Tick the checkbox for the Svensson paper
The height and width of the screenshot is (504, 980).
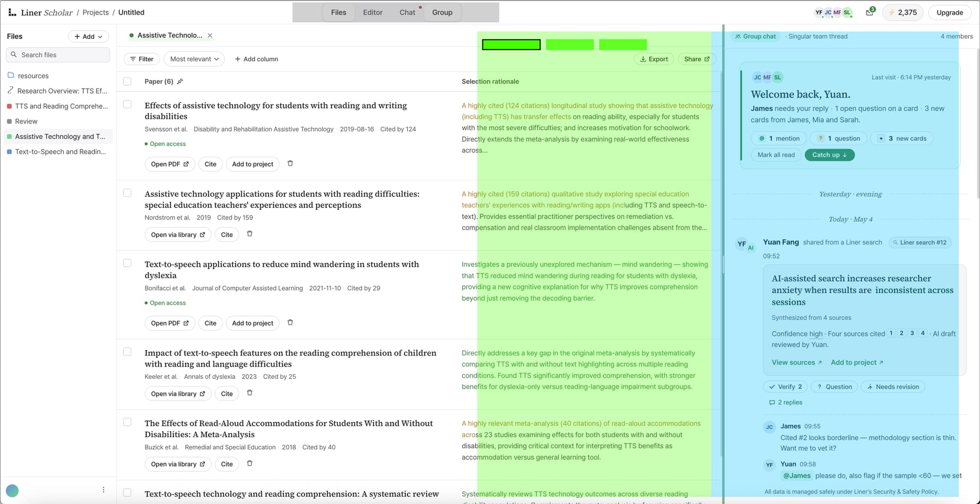click(128, 104)
